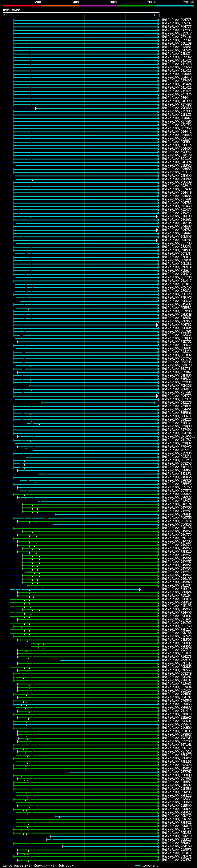This screenshot has height=868, width=197.
Task: Click the UniRef100_P06671 label
Action: point(176,416)
